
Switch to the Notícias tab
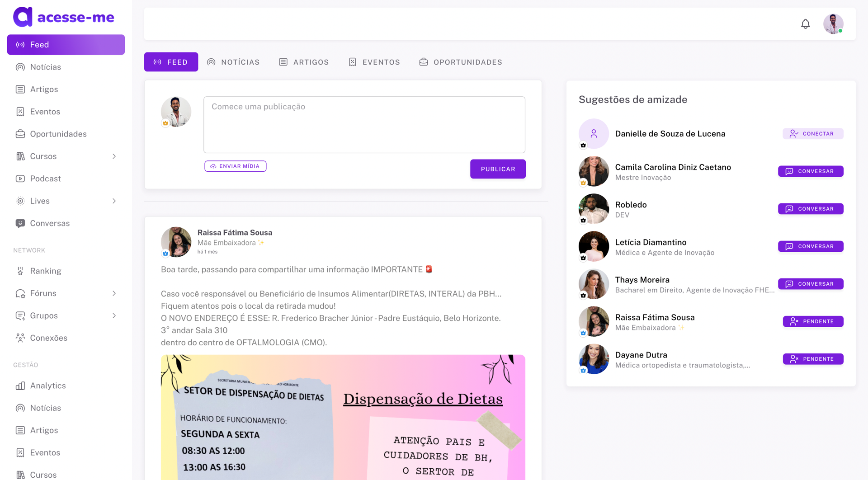pos(233,62)
